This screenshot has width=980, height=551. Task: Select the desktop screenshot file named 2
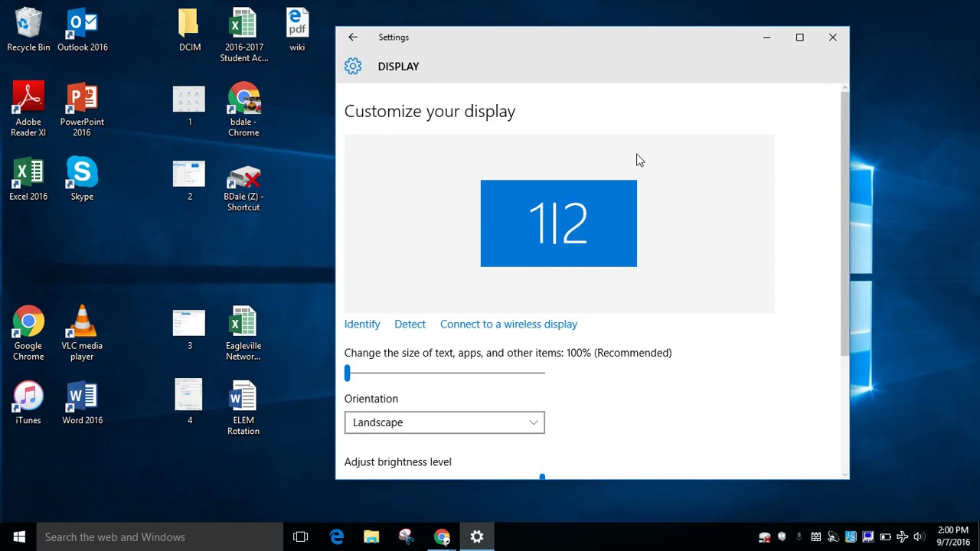point(189,179)
